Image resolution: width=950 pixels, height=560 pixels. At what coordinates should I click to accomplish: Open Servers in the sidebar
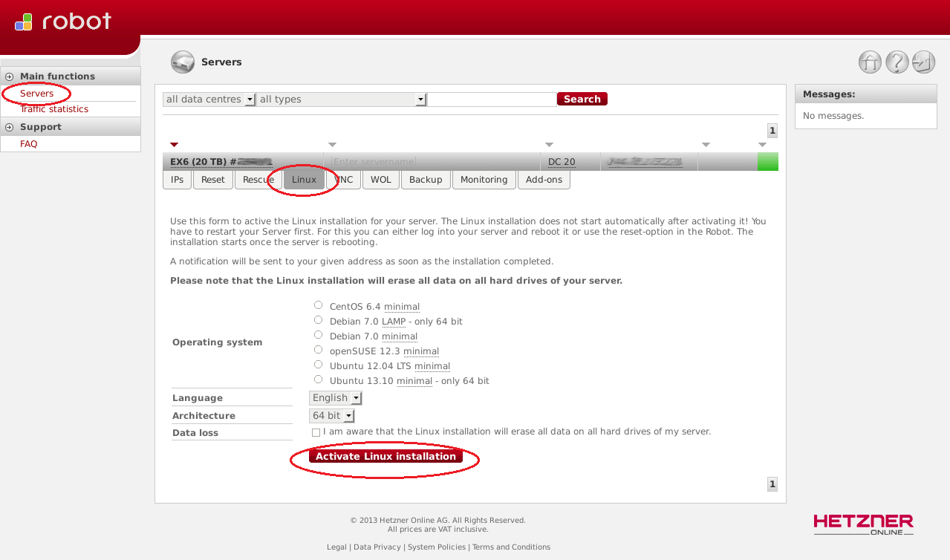point(37,94)
